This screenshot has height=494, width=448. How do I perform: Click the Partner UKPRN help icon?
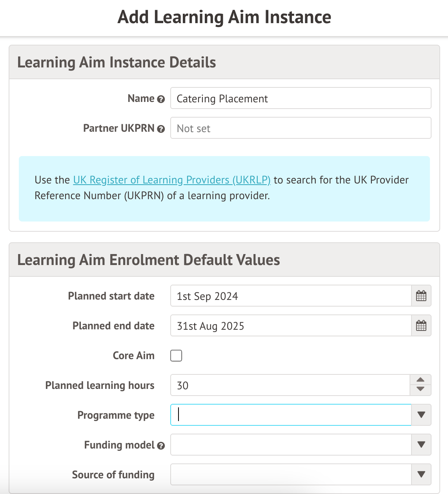click(x=161, y=129)
